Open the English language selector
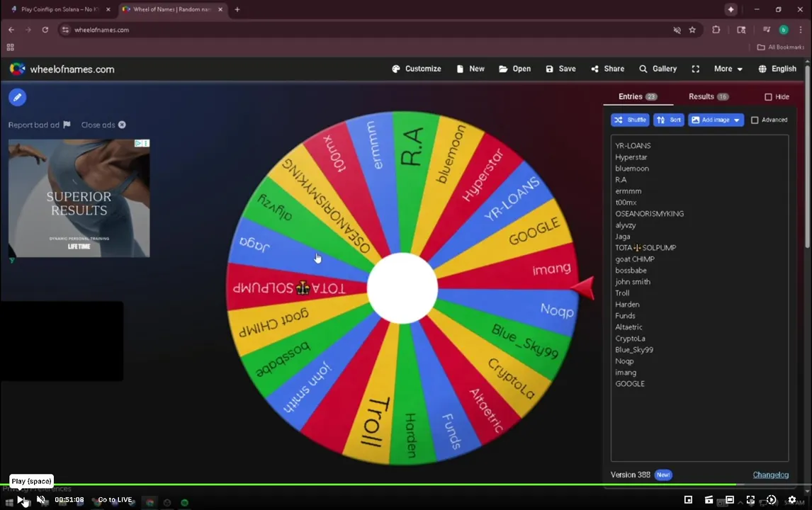The height and width of the screenshot is (510, 812). click(777, 69)
